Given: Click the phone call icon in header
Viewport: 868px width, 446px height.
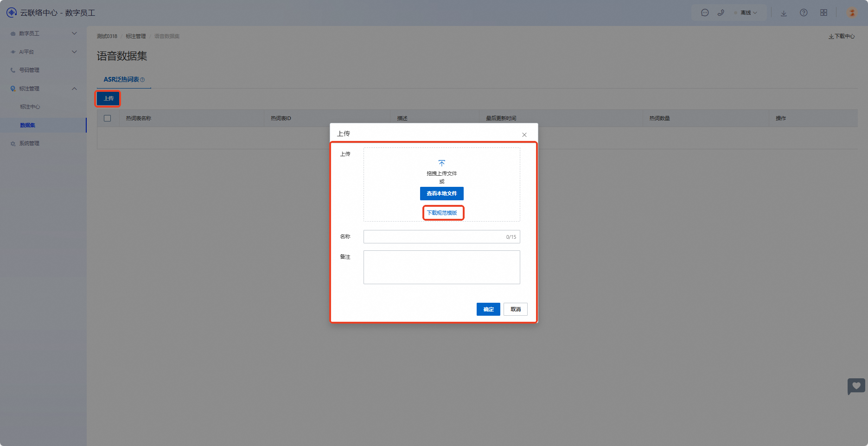Looking at the screenshot, I should pyautogui.click(x=721, y=13).
